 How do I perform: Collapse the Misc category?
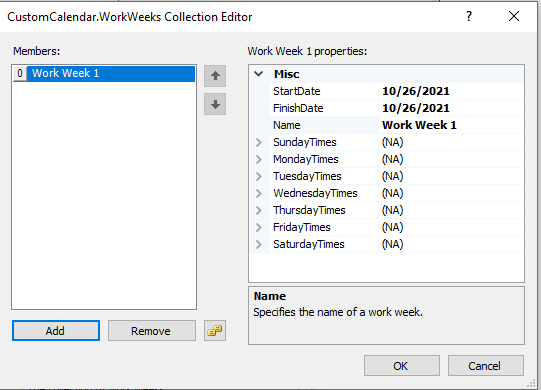[258, 74]
